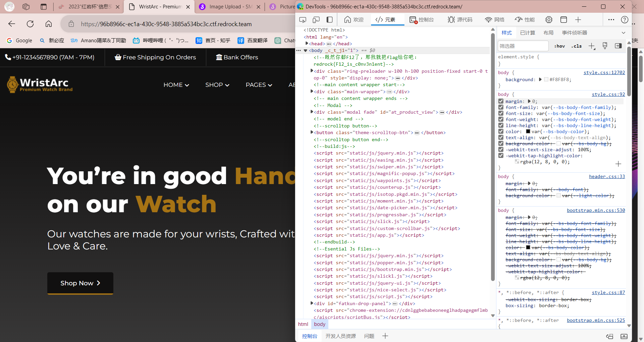
Task: Add a new quick view tool in drawer
Action: click(x=385, y=336)
